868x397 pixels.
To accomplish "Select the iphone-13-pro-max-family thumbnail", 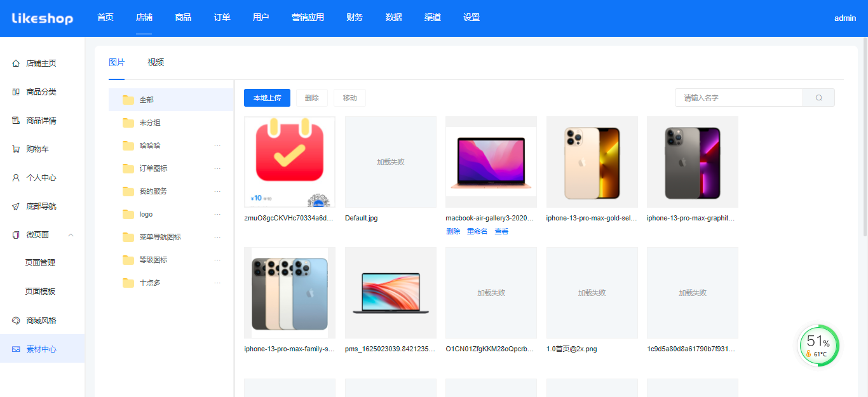I will [290, 293].
